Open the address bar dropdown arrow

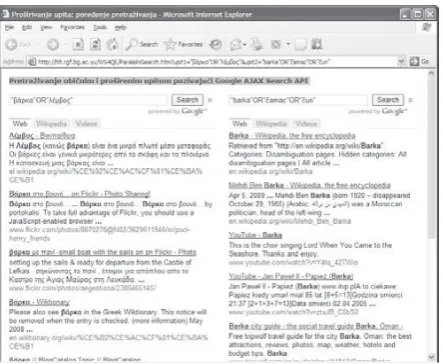(x=402, y=62)
